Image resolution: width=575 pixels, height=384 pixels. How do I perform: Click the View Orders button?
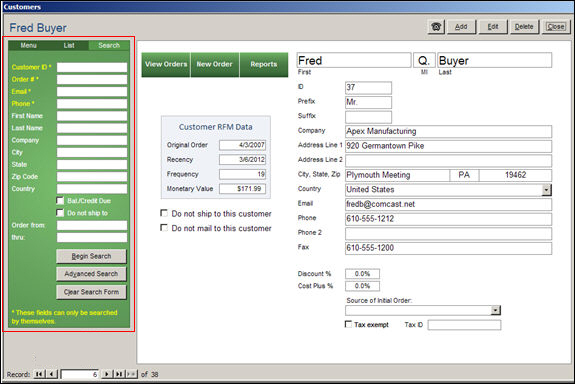point(166,65)
